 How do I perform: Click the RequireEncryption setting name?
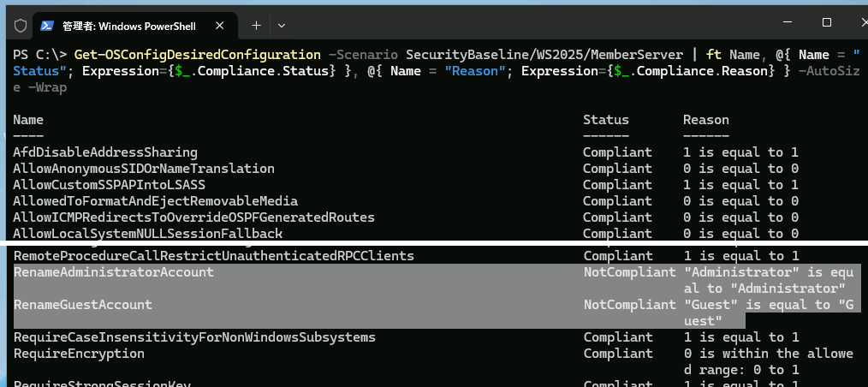click(79, 354)
